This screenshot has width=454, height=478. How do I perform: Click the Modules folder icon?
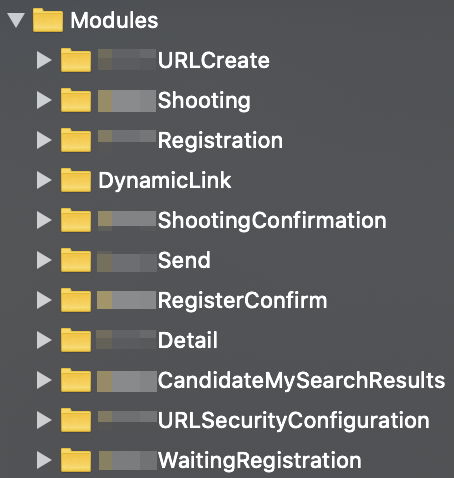tap(48, 20)
